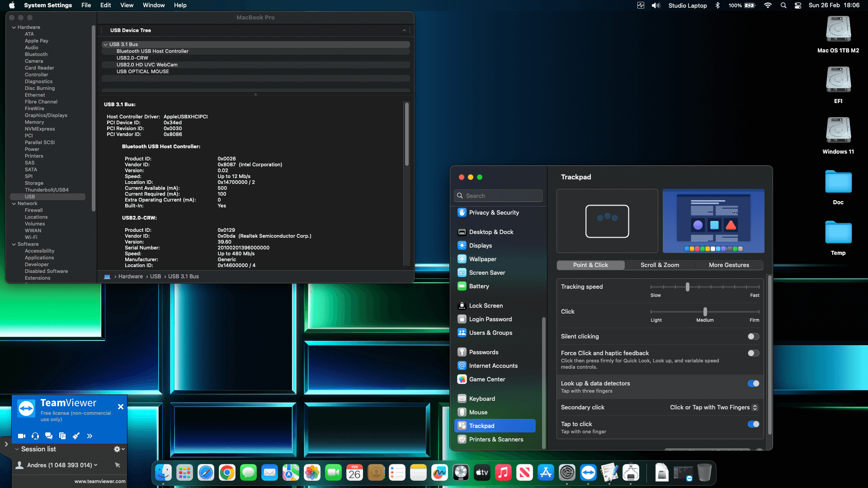Toggle Force Click and haptic feedback
Screen dimensions: 868x488
753,353
